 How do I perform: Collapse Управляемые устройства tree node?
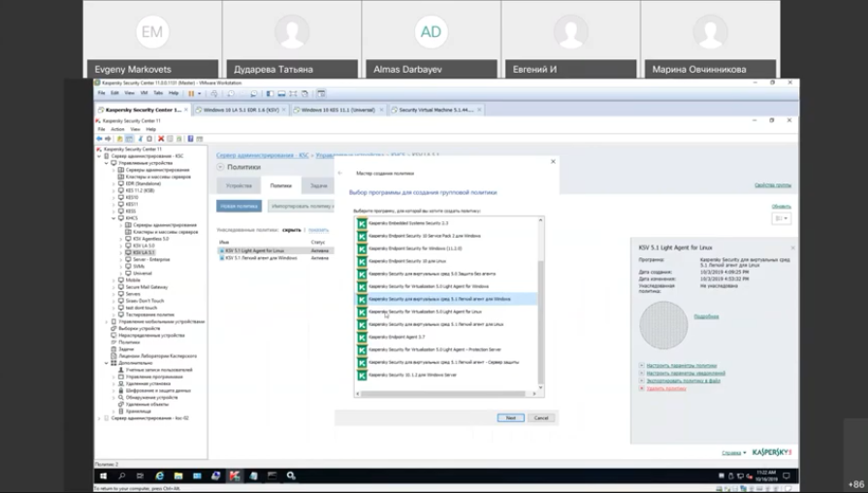pyautogui.click(x=107, y=163)
